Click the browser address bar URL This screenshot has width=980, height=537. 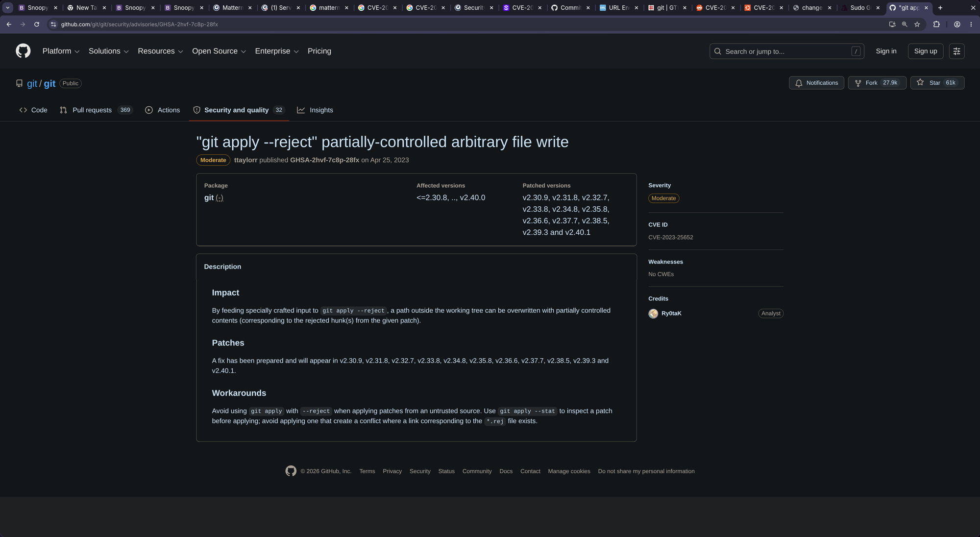[140, 24]
